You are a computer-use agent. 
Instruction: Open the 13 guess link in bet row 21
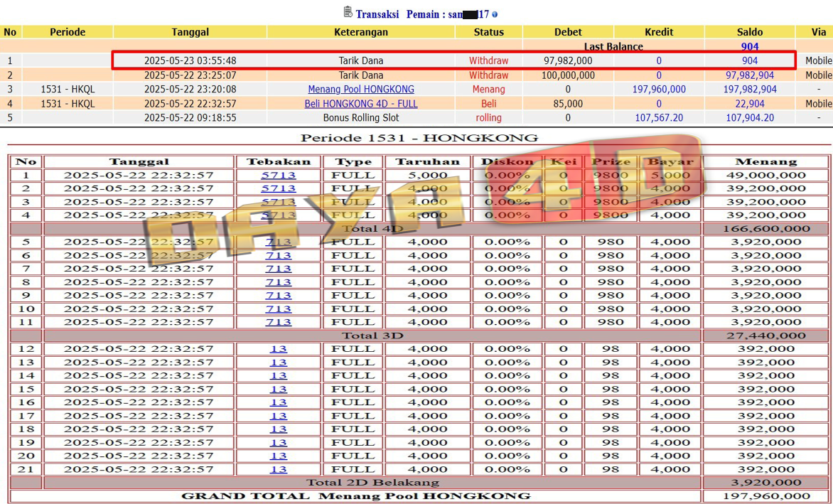(x=279, y=469)
